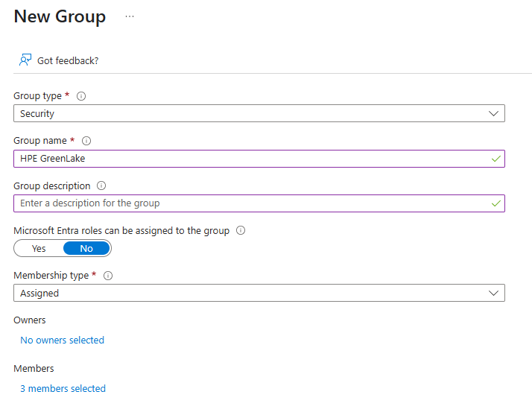The height and width of the screenshot is (415, 532).
Task: Click chevron arrow on Group type dropdown
Action: click(x=493, y=114)
